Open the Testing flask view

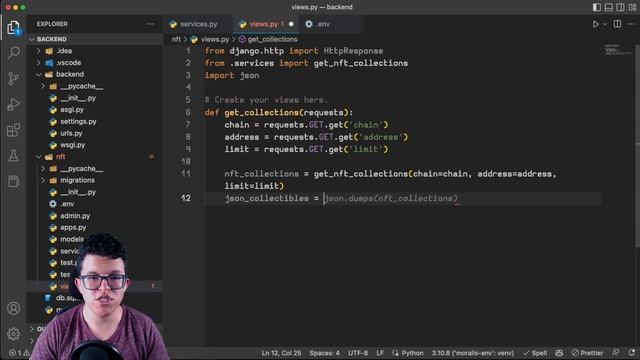click(13, 156)
